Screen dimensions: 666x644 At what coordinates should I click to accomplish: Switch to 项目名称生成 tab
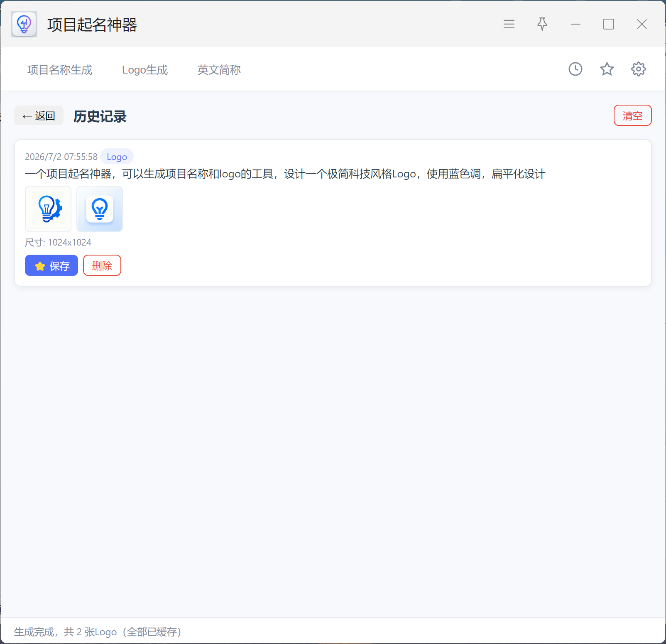(60, 70)
